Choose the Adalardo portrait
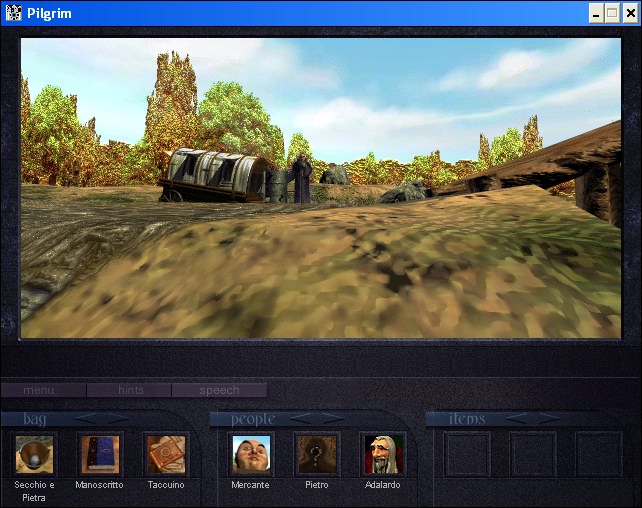Screen dimensions: 642x508 383,454
